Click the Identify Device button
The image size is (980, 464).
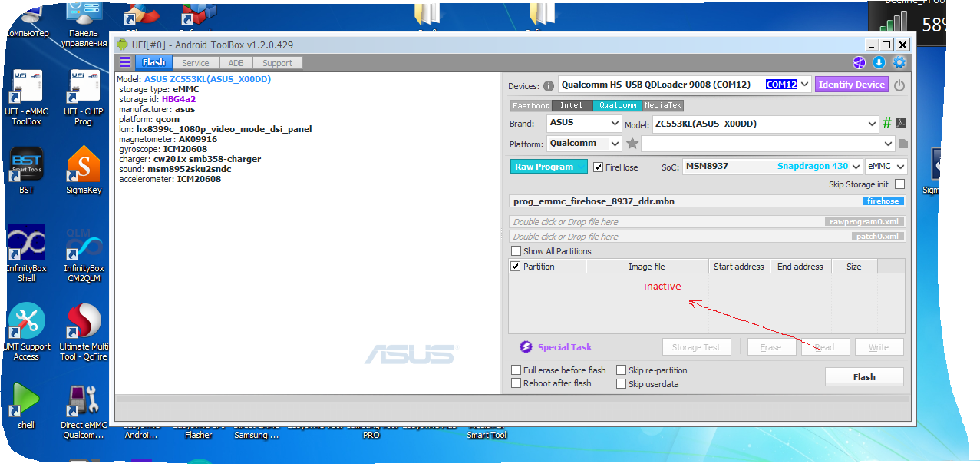(x=852, y=85)
